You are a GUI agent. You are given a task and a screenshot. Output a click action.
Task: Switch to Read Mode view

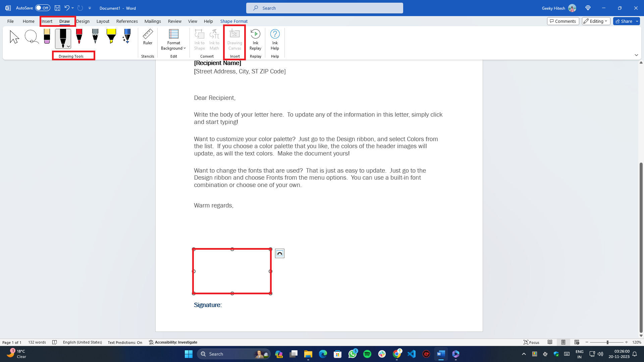tap(550, 342)
